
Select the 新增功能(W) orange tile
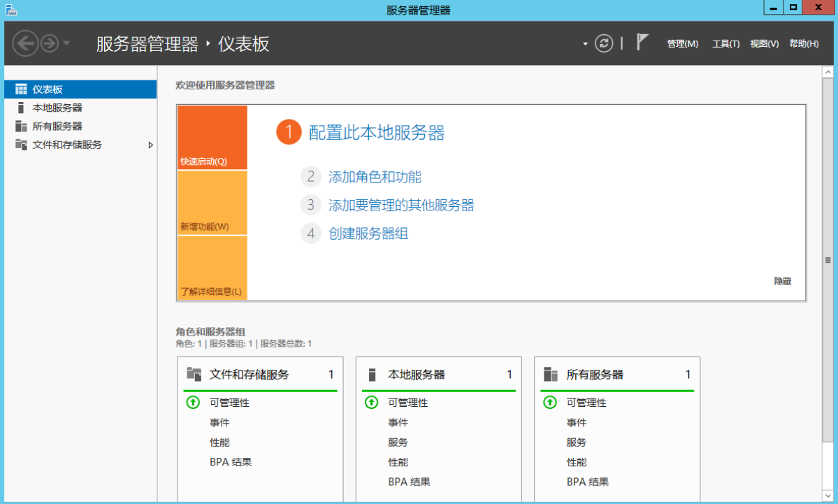(x=212, y=203)
